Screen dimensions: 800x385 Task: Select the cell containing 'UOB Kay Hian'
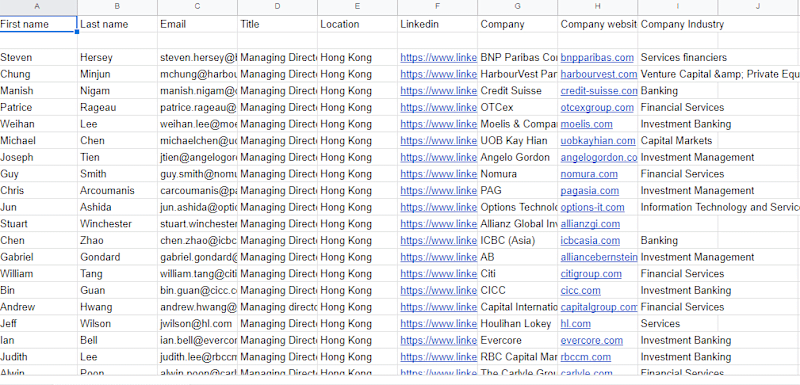coord(517,141)
